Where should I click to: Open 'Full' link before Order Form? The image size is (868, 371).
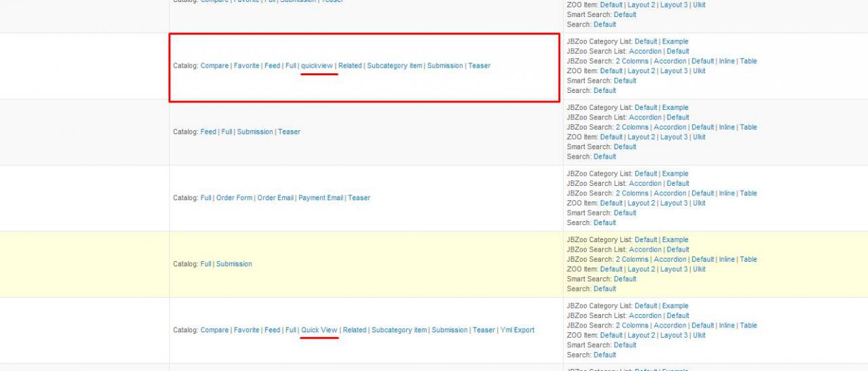pyautogui.click(x=205, y=198)
